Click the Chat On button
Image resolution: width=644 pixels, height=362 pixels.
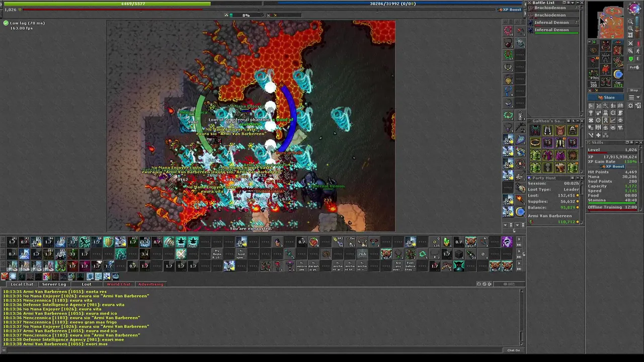pos(514,350)
